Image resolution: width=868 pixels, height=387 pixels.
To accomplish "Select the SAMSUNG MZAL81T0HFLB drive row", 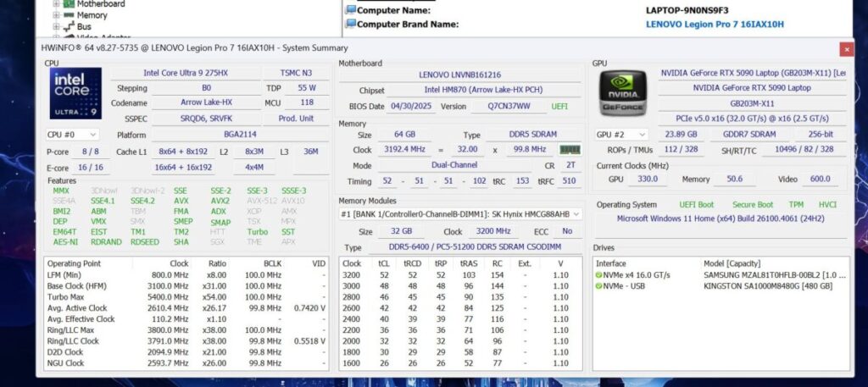I will [x=721, y=274].
